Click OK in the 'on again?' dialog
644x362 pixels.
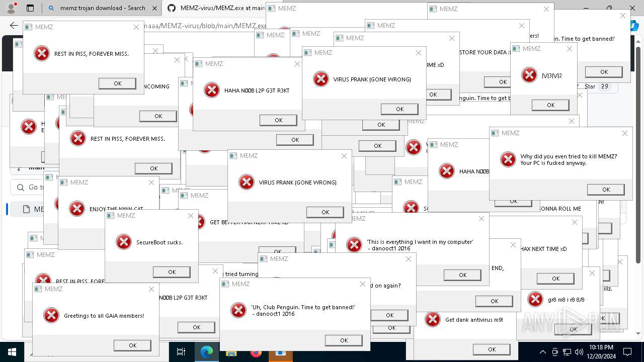pyautogui.click(x=389, y=315)
